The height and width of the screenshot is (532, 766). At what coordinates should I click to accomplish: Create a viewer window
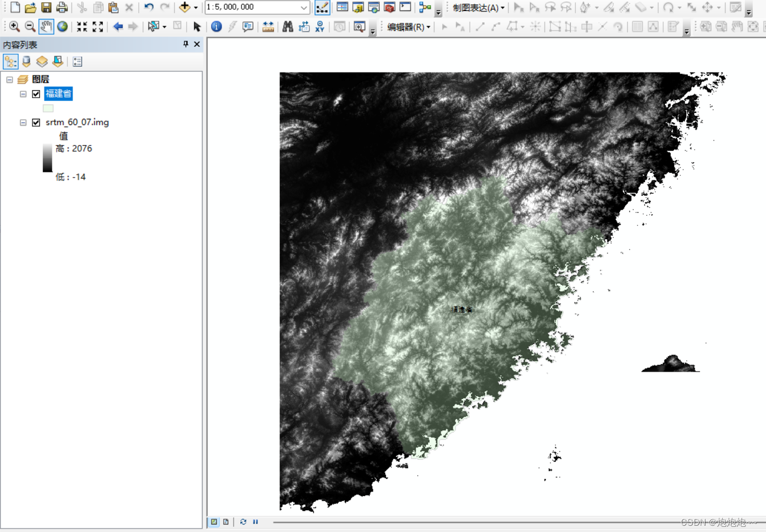(359, 26)
